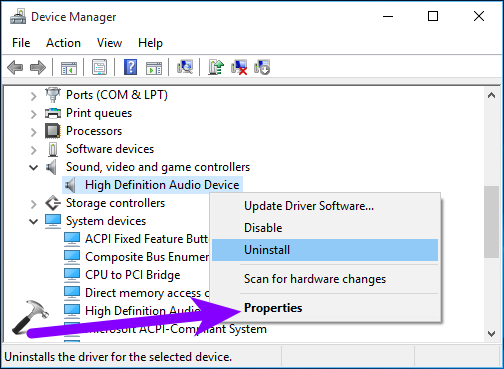The width and height of the screenshot is (504, 369).
Task: Collapse the System devices node
Action: (x=33, y=222)
